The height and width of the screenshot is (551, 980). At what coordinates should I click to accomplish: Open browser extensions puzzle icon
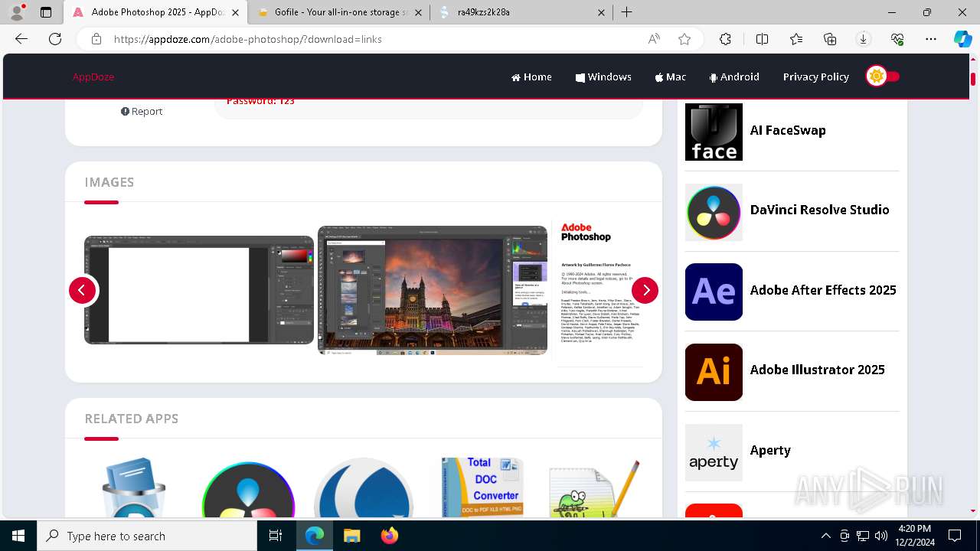point(725,39)
